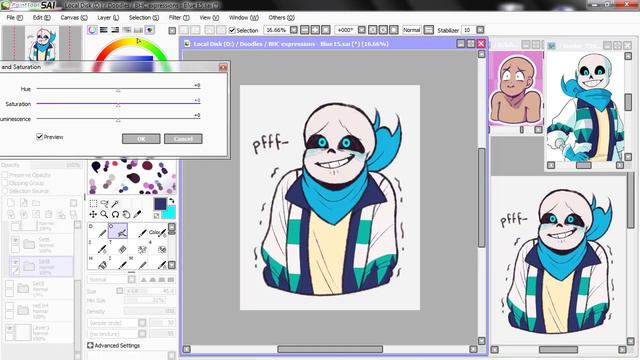Click the main canvas horizontal scrollbar
The image size is (640, 360).
330,349
